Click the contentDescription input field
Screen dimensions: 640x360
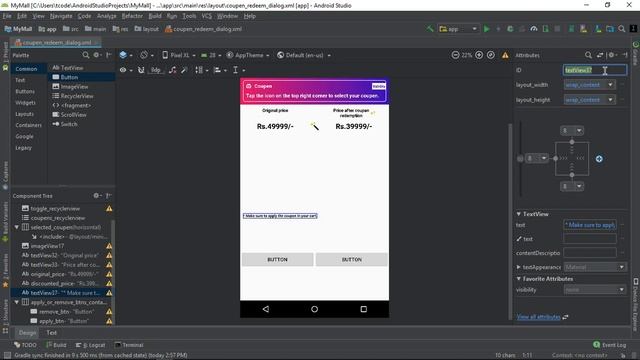(x=589, y=253)
